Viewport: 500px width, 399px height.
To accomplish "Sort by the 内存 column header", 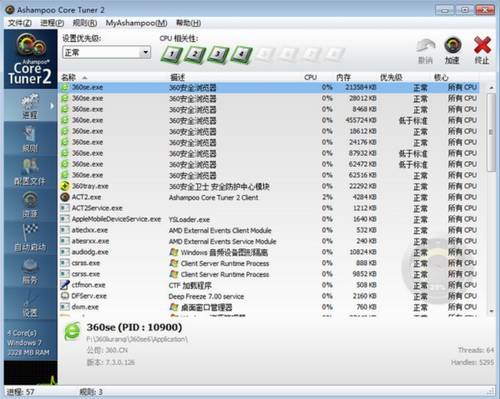I will pos(355,77).
